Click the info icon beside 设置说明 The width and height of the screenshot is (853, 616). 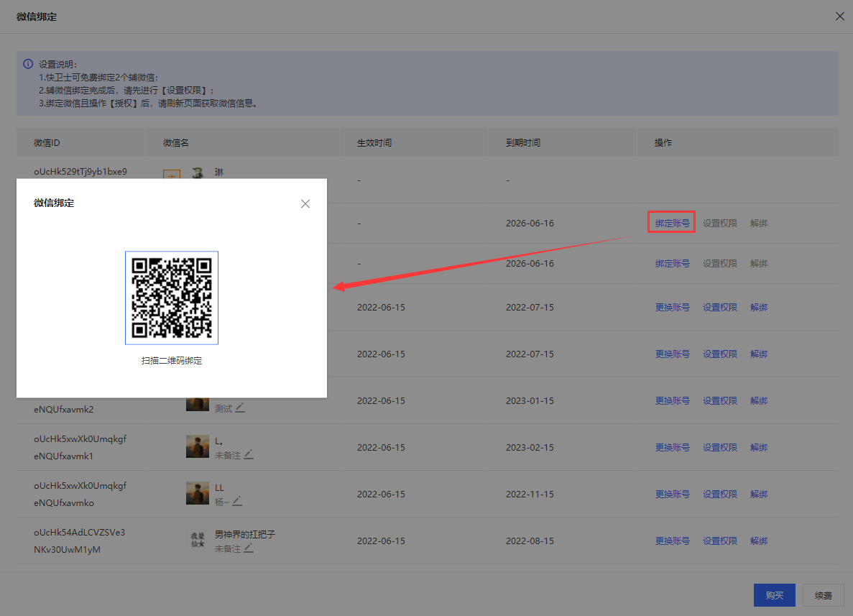click(28, 64)
